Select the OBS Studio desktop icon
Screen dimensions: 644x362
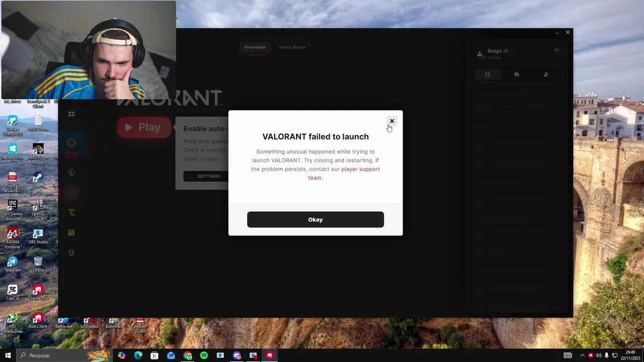pos(38,236)
